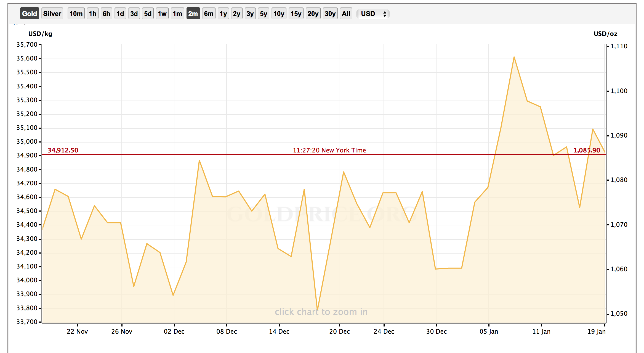Show the 1w price range

pos(162,14)
